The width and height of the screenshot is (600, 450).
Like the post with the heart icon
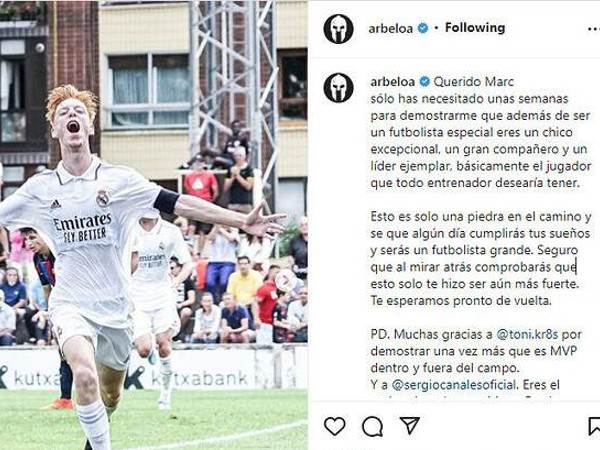point(334,426)
